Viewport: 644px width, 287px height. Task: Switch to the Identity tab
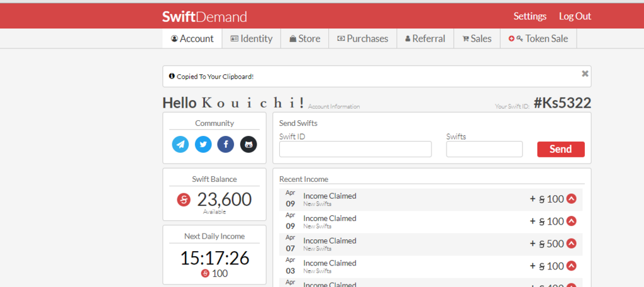(252, 38)
